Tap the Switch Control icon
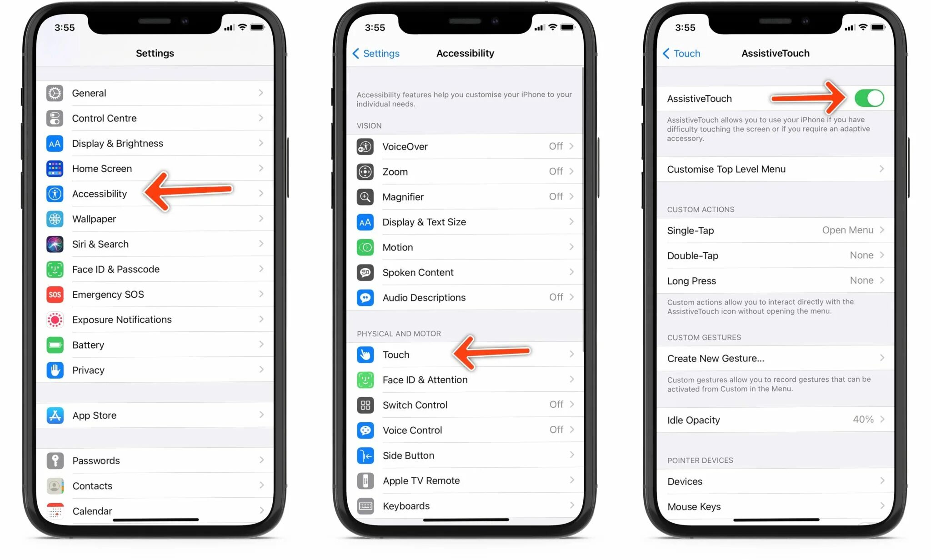This screenshot has width=931, height=560. 368,405
